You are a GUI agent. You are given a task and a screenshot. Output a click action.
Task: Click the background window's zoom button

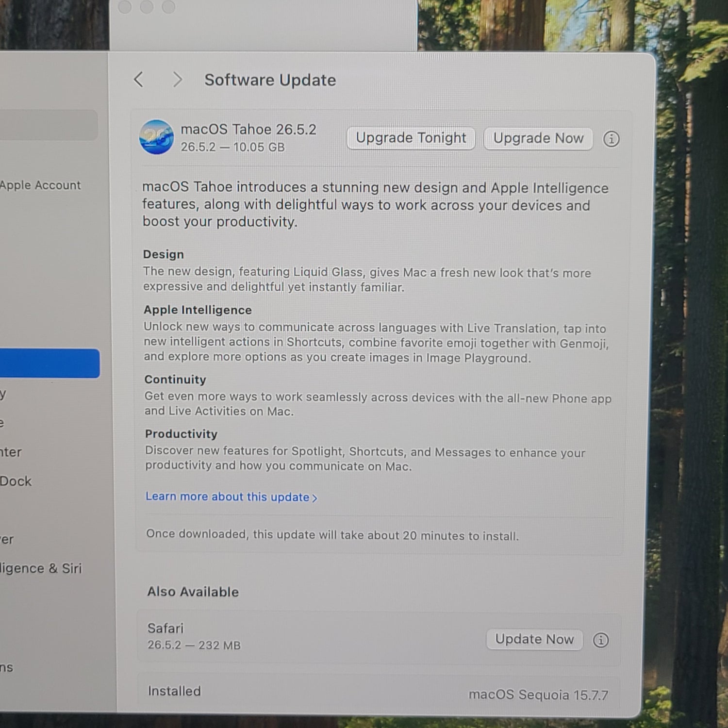point(168,7)
